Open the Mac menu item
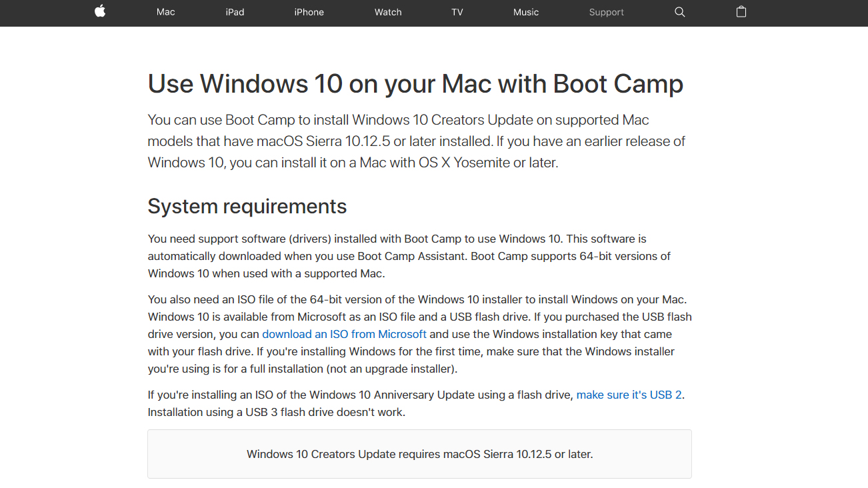Image resolution: width=868 pixels, height=488 pixels. click(165, 12)
